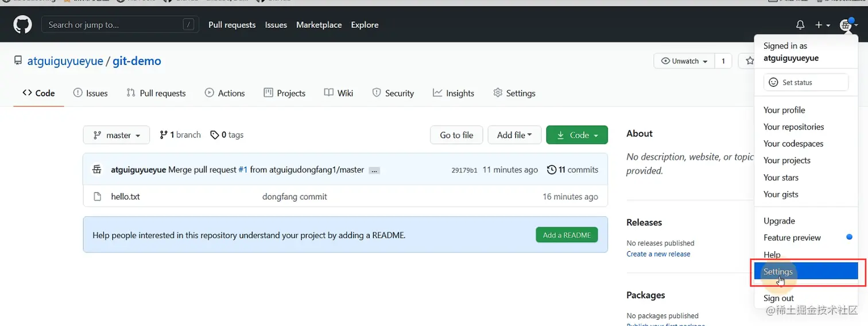Screen dimensions: 868x326
Task: Click the Unwatch button
Action: coord(684,61)
